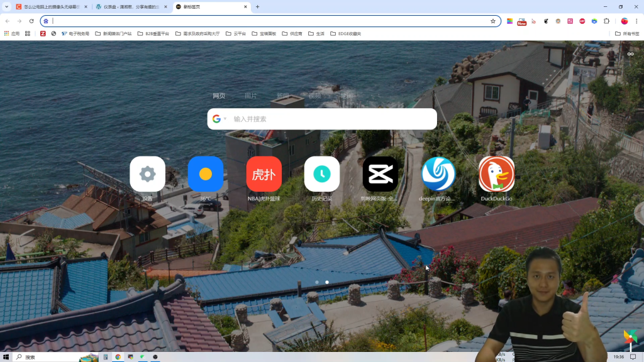The width and height of the screenshot is (644, 362).
Task: Go to the first page indicator dot
Action: 317,282
